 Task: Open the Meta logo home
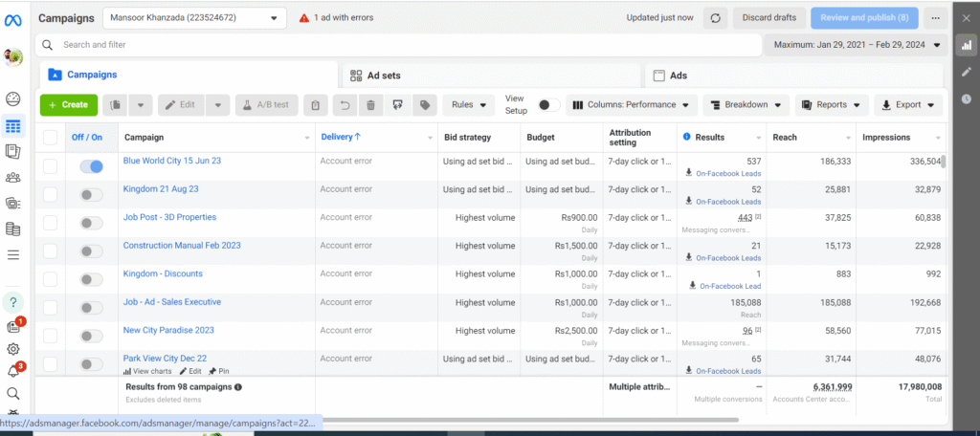(x=13, y=20)
